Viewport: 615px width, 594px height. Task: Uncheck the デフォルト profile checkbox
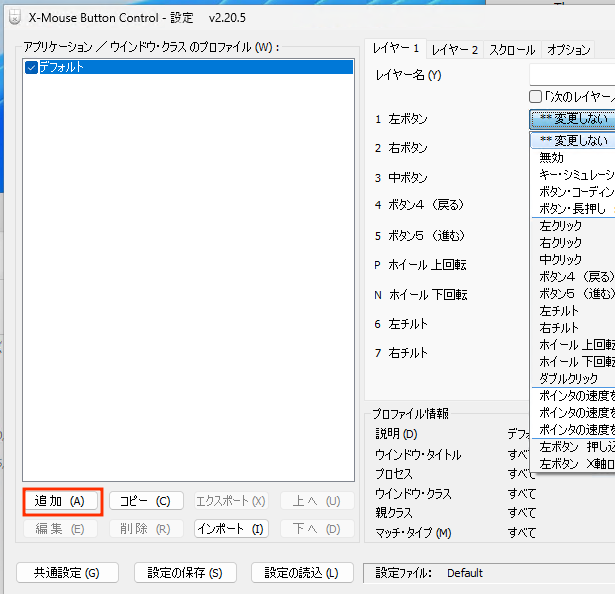click(31, 67)
